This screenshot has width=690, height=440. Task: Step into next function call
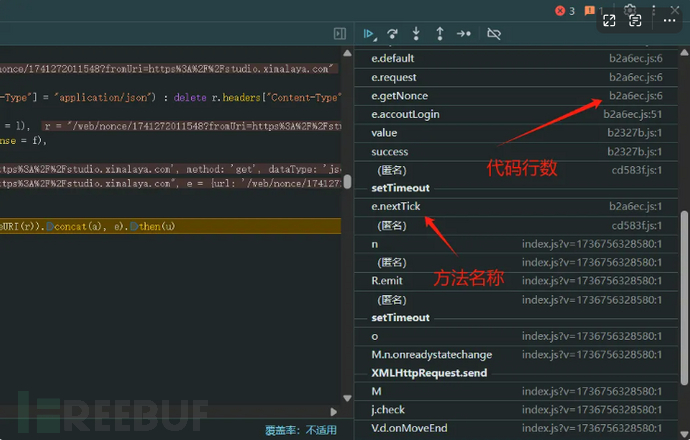[x=416, y=34]
